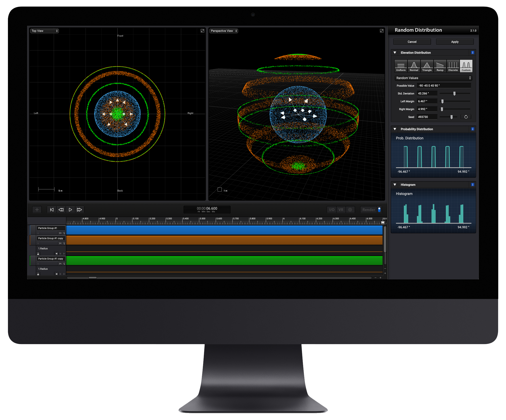
Task: Select the Ramp distribution shape icon
Action: 440,66
